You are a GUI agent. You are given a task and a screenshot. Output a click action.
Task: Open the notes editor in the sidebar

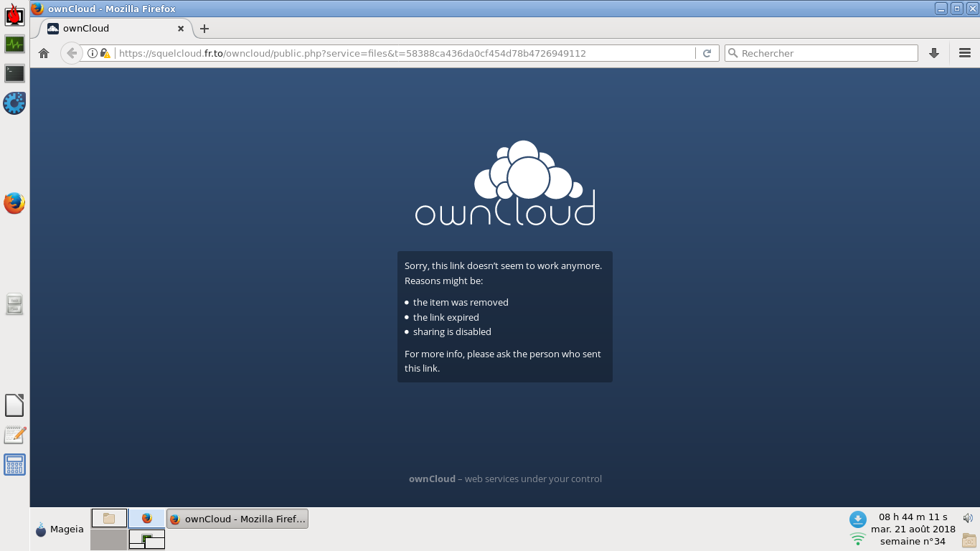(14, 435)
